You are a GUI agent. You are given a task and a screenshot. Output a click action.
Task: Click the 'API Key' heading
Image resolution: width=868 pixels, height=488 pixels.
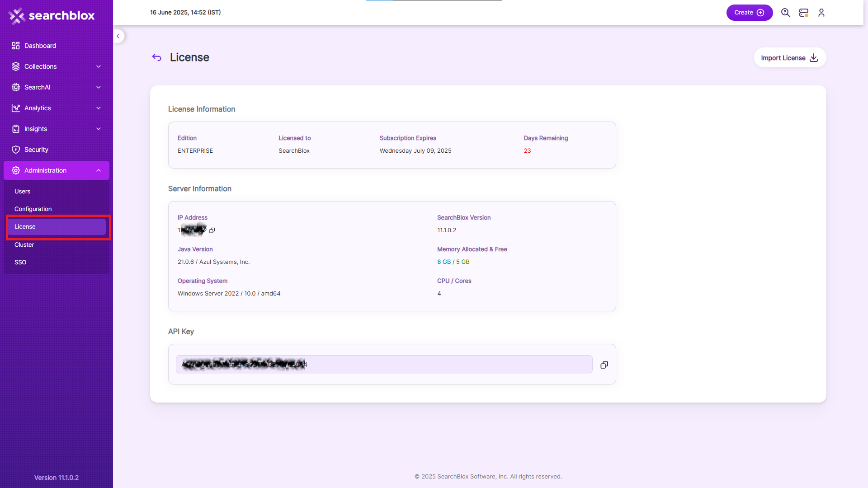coord(181,332)
